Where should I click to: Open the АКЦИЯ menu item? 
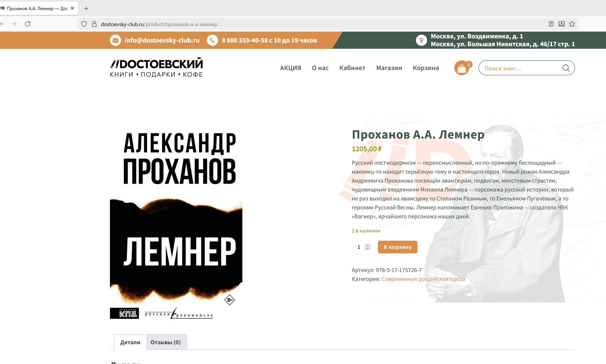tap(290, 68)
